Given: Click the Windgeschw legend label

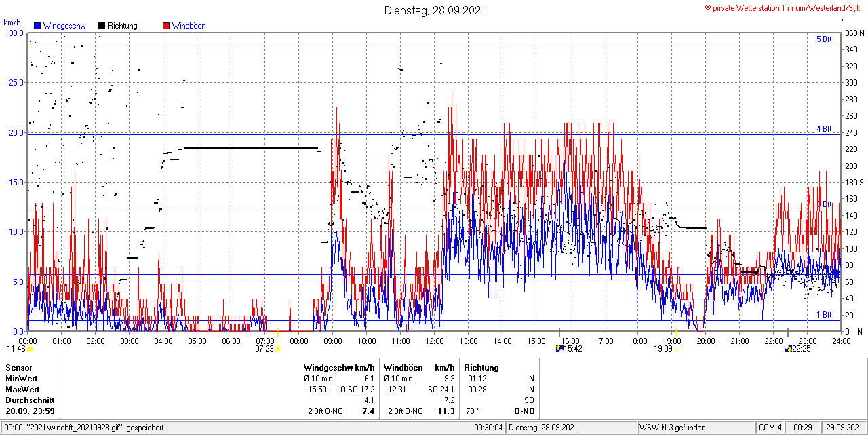Looking at the screenshot, I should coord(64,26).
